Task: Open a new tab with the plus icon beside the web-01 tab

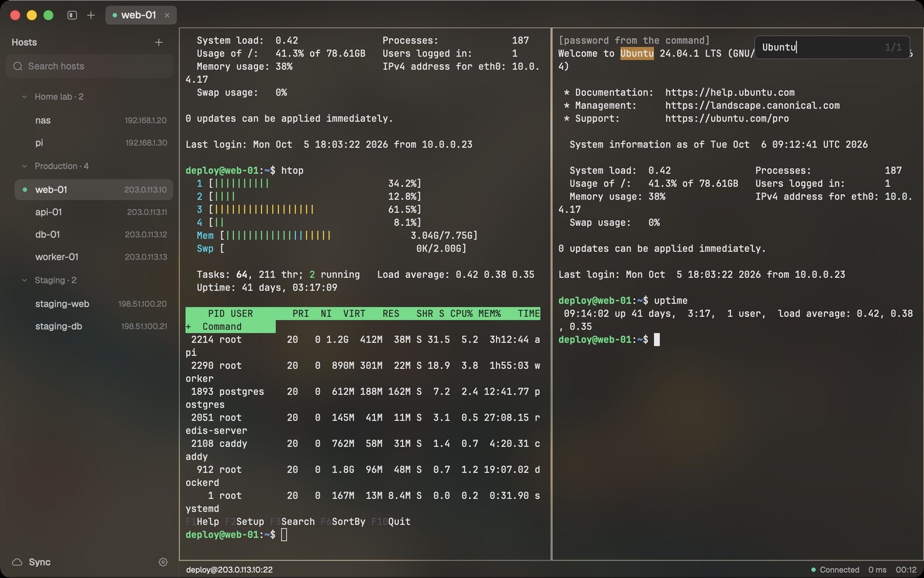Action: (91, 15)
